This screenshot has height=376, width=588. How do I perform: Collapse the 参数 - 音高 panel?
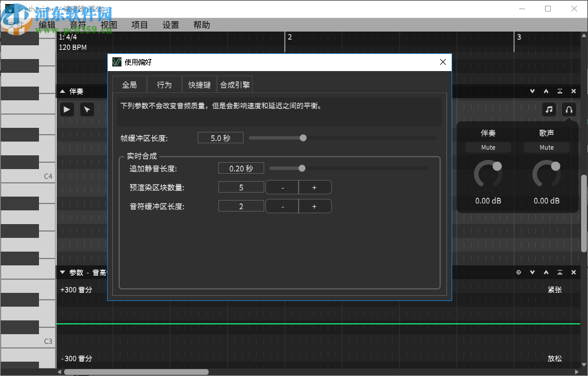[62, 272]
